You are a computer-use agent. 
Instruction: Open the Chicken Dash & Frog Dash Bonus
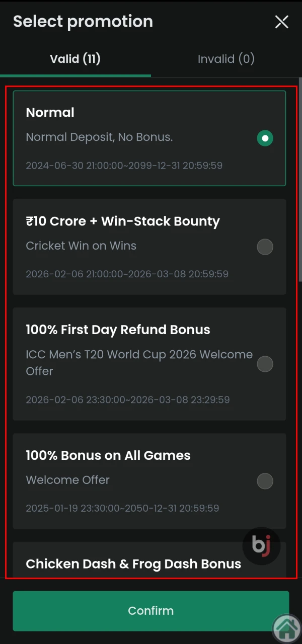pos(133,563)
